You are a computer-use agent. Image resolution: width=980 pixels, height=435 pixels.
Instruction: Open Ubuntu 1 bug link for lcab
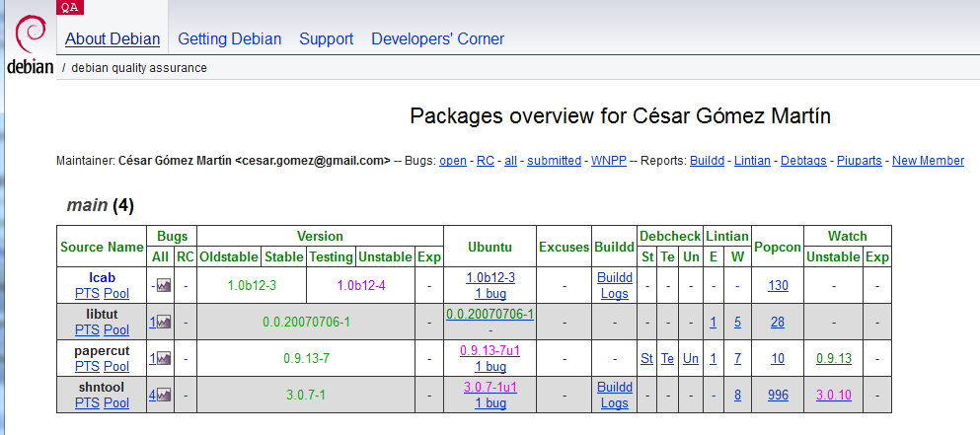490,293
